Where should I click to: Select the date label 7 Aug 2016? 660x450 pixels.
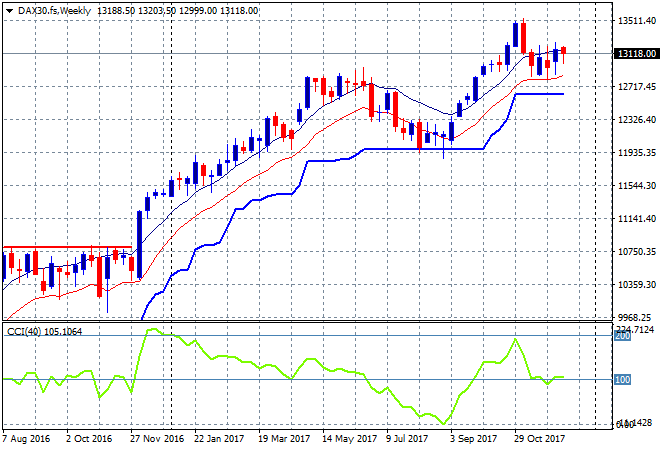[26, 439]
